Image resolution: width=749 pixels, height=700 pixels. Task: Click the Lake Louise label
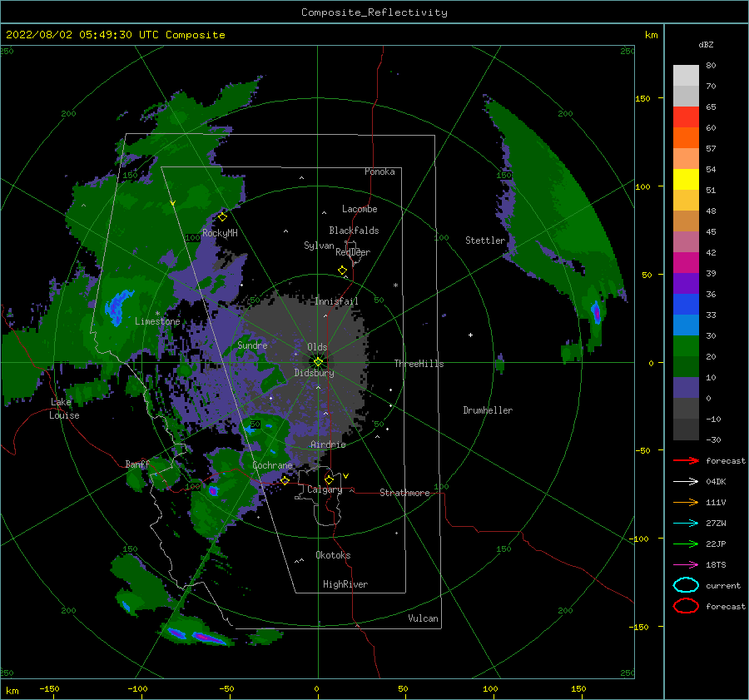64,409
